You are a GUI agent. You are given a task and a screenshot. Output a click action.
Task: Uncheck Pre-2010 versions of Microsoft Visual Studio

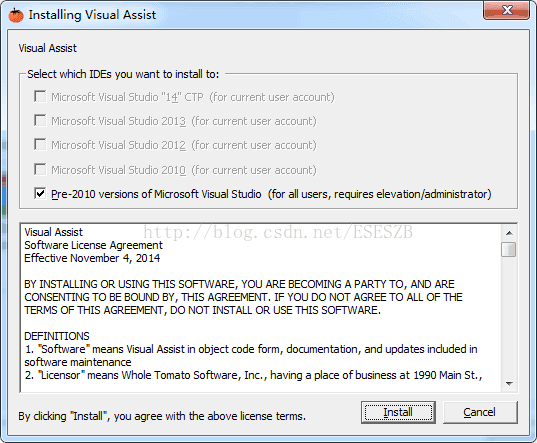(x=40, y=193)
